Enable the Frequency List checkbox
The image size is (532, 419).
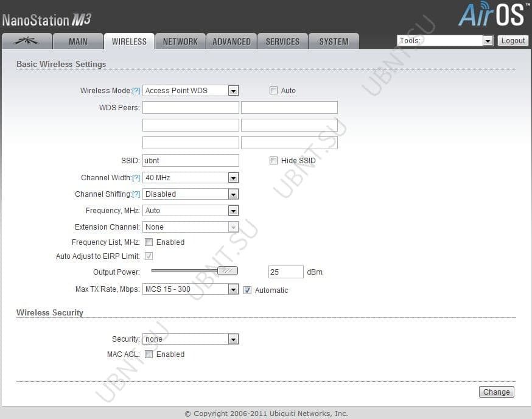pos(149,242)
